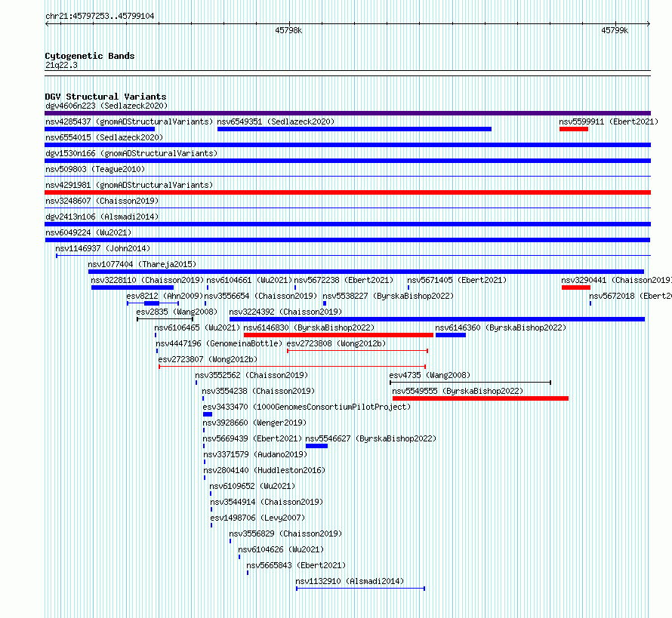Open nsv6049224 (Wu2021) variant label
The height and width of the screenshot is (618, 672).
(88, 232)
